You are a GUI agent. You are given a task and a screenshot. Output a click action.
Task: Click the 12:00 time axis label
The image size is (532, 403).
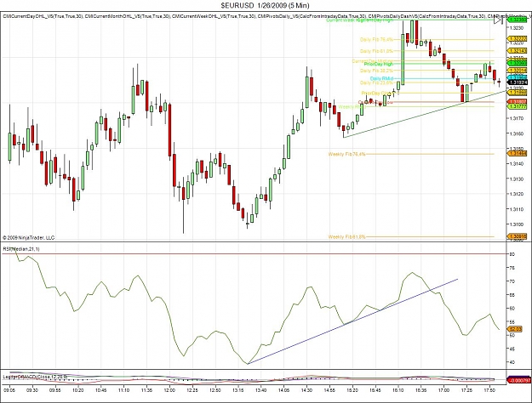point(169,390)
